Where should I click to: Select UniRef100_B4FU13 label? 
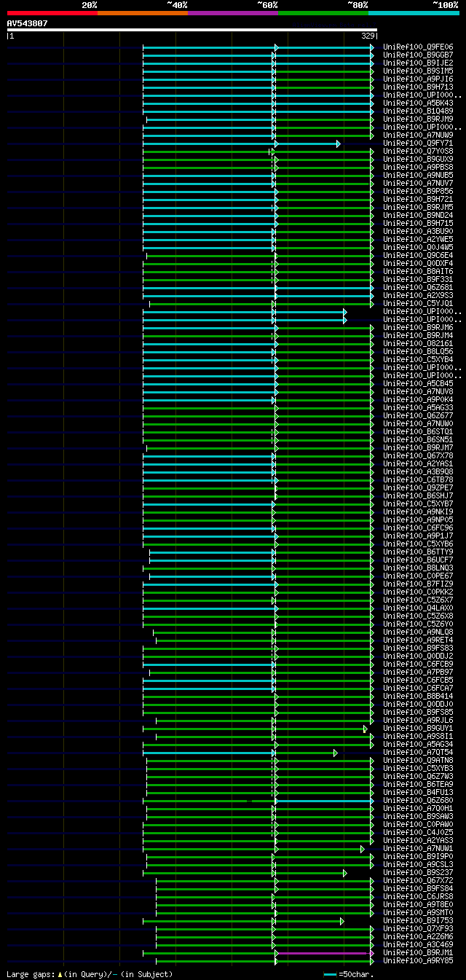coord(418,792)
